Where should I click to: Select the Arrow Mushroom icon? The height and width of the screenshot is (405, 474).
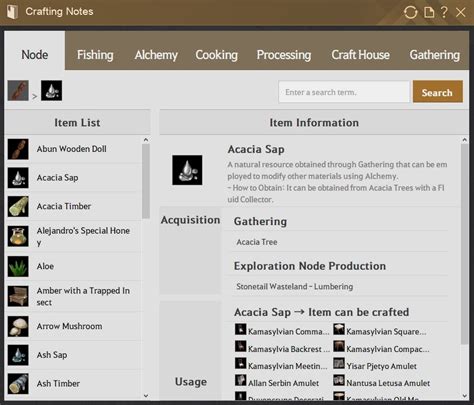[x=18, y=326]
